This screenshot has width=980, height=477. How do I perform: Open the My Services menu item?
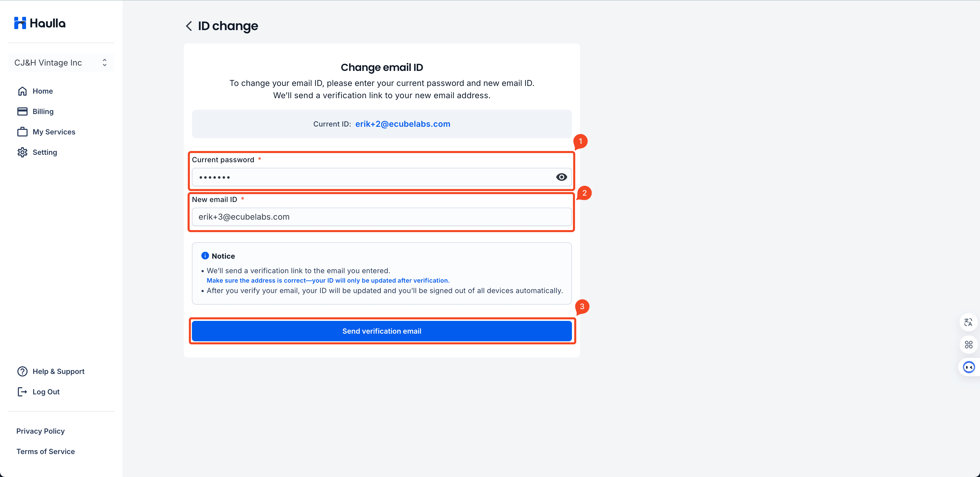click(54, 132)
